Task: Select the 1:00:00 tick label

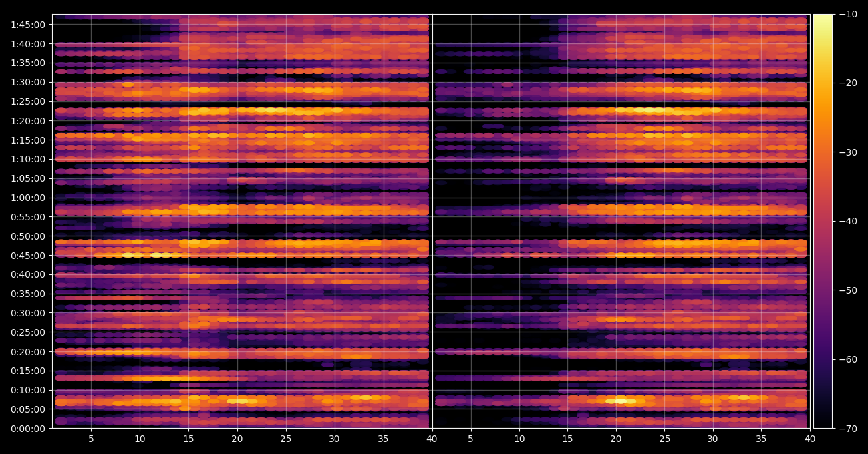Action: (29, 198)
